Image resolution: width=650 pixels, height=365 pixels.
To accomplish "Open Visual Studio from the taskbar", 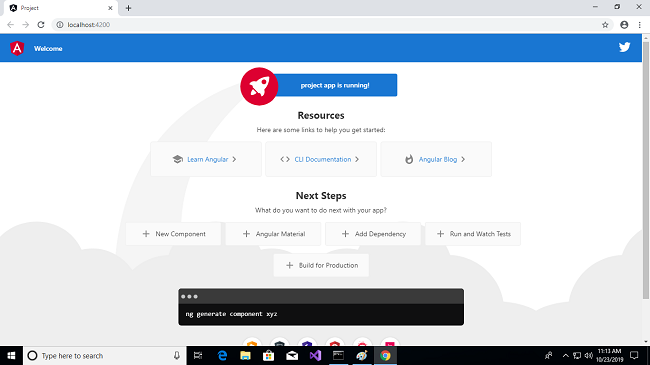I will click(x=315, y=355).
